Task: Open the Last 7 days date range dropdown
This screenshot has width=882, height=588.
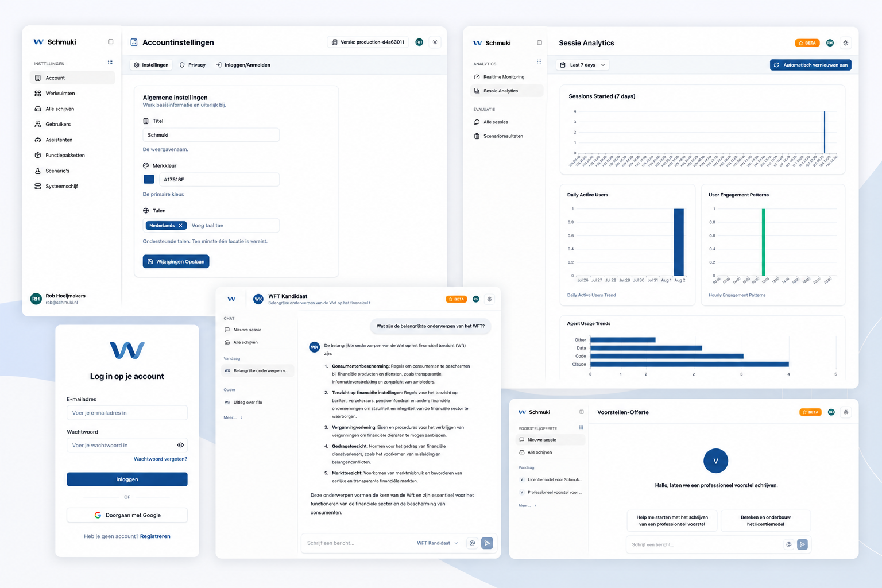Action: pos(583,65)
